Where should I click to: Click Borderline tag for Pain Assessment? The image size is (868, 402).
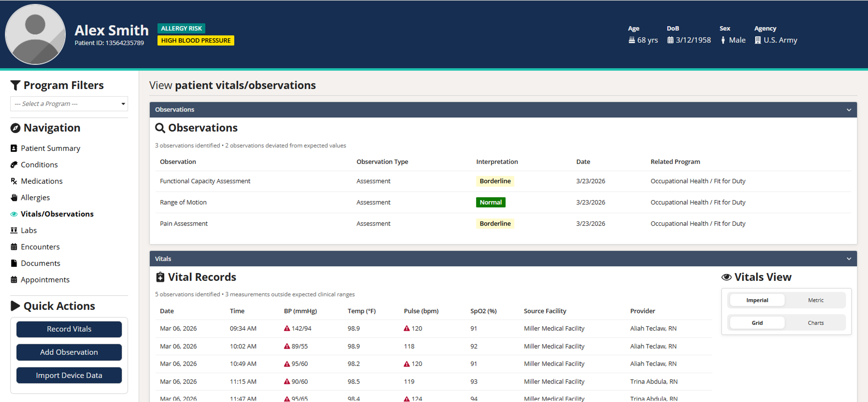[x=495, y=224]
